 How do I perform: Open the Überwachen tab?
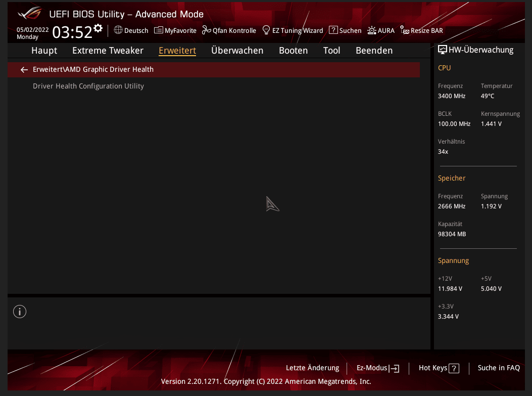click(x=237, y=51)
